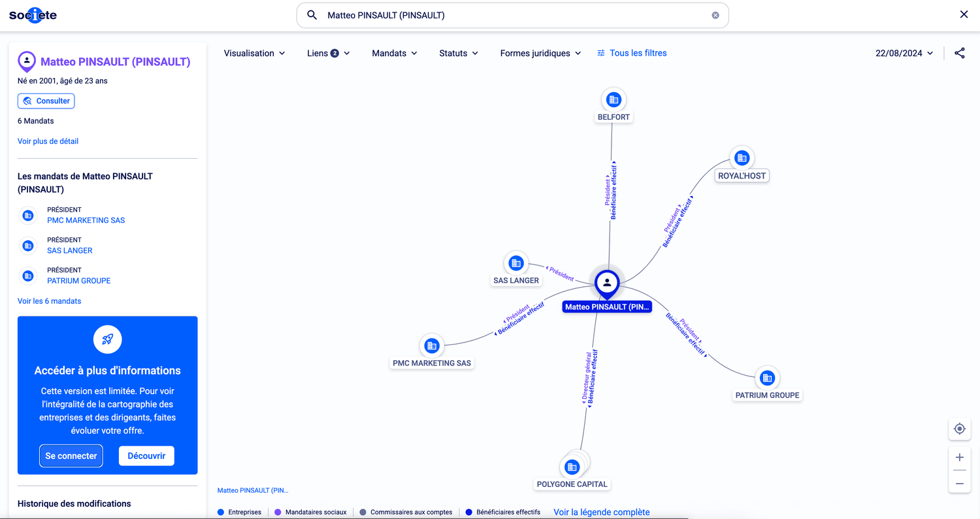
Task: Select the PMC MARKETING SAS graph node
Action: (x=431, y=346)
